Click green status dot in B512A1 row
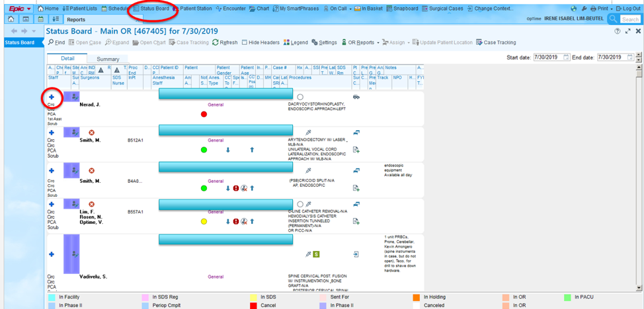Viewport: 644px width, 309px height. coord(204,150)
